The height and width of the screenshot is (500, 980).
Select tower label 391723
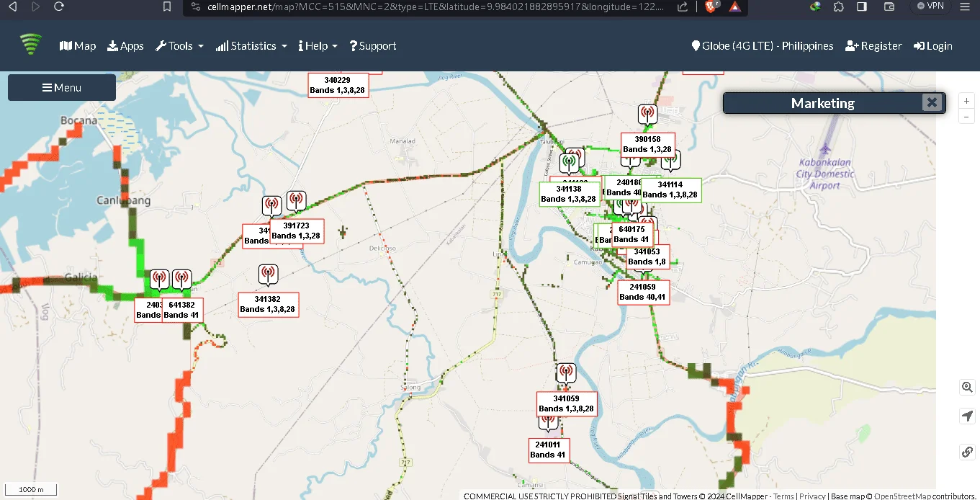click(x=296, y=231)
